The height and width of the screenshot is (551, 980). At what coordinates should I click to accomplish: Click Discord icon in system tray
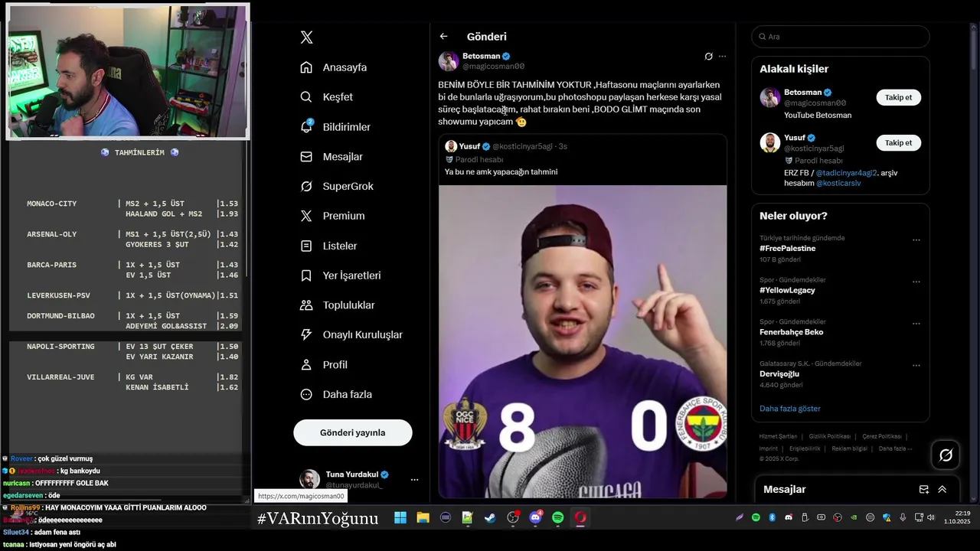pos(789,517)
